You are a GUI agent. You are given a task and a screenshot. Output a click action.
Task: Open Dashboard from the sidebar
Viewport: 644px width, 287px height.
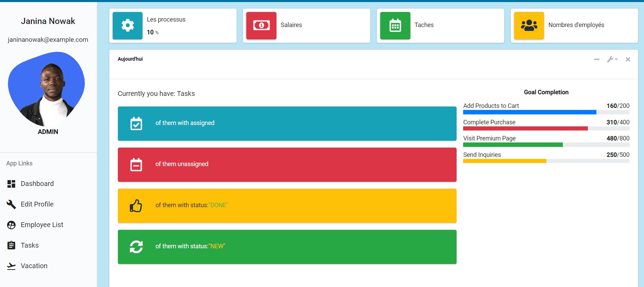(x=37, y=184)
